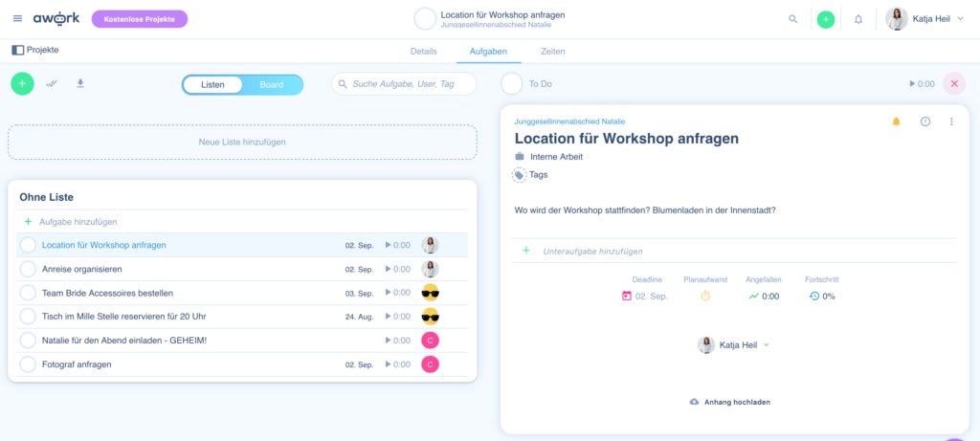This screenshot has height=441, width=980.
Task: Click the task info icon
Action: click(x=924, y=121)
